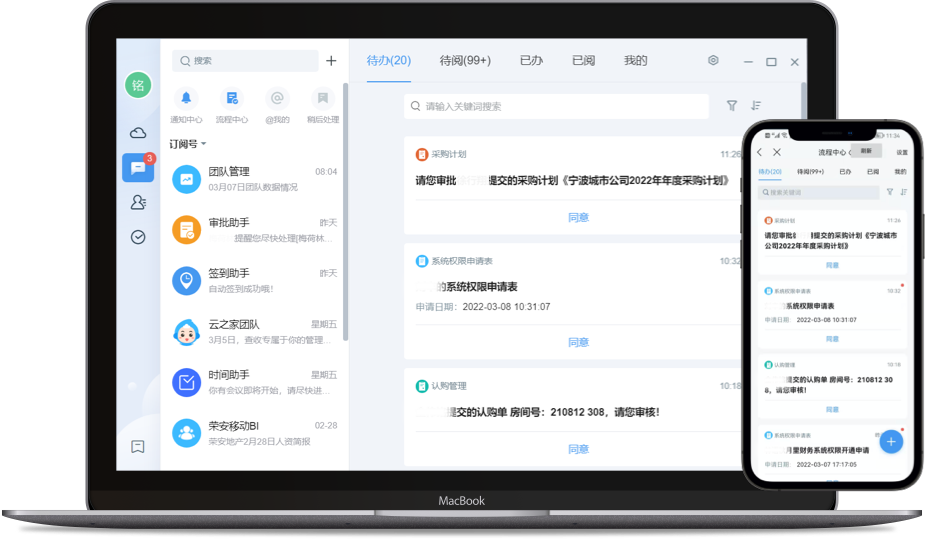
Task: Switch to 我的 tab on desktop
Action: click(635, 60)
